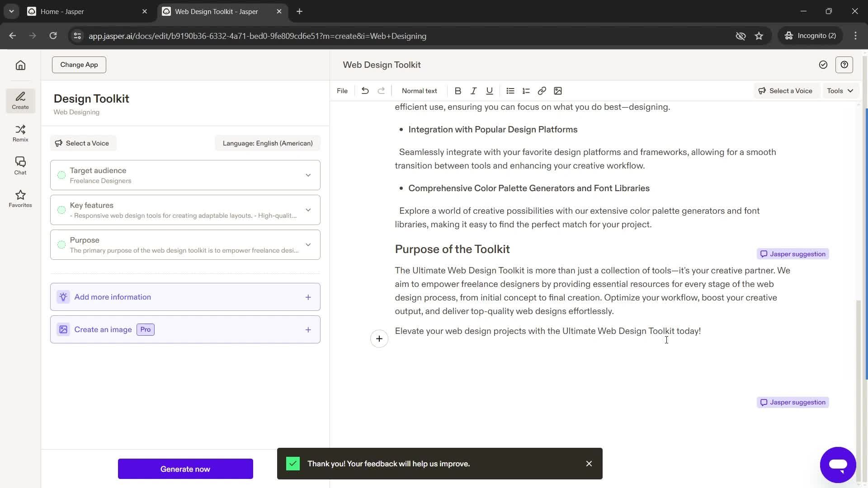Go back in browser history
Image resolution: width=868 pixels, height=488 pixels.
13,36
